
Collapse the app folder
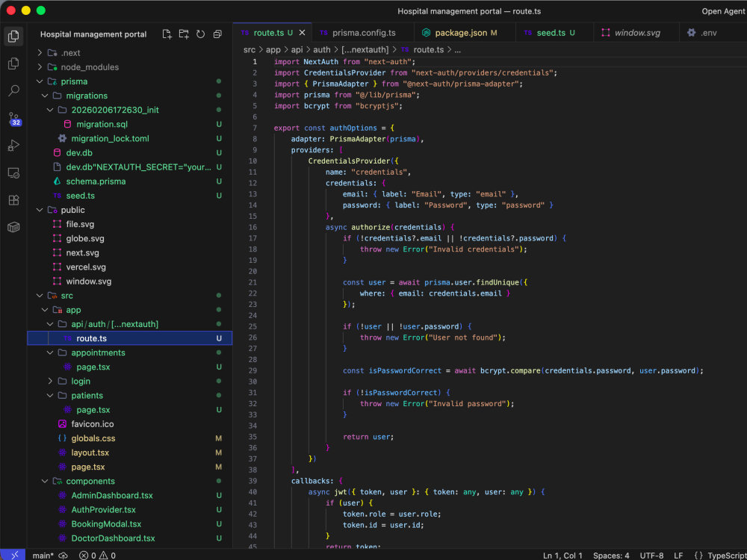coord(129,310)
